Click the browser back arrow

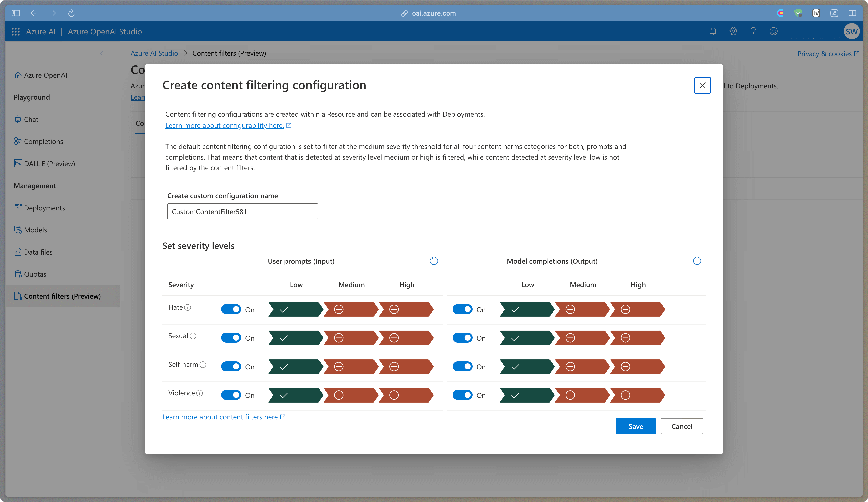[34, 13]
